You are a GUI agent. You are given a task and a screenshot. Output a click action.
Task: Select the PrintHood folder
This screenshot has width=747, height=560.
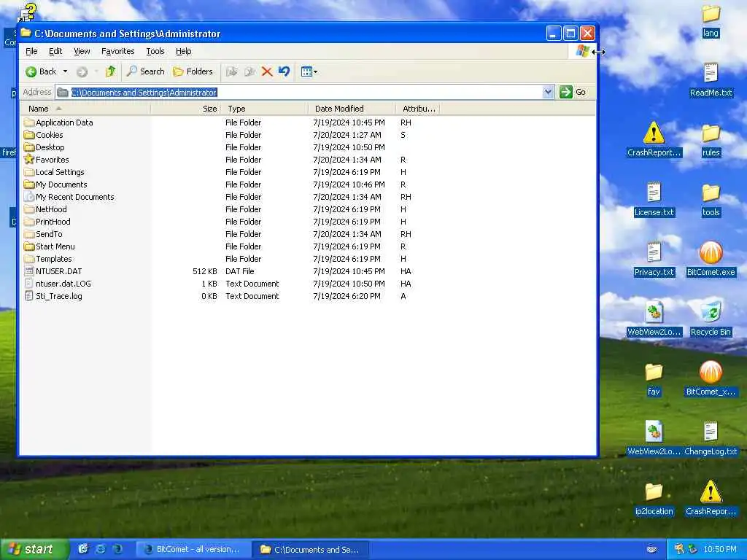click(x=47, y=222)
